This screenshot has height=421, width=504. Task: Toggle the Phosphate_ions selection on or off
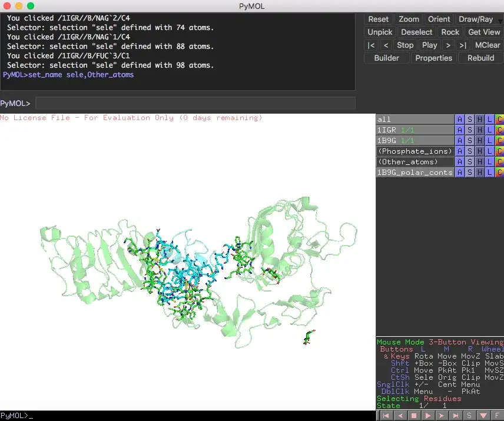point(415,151)
